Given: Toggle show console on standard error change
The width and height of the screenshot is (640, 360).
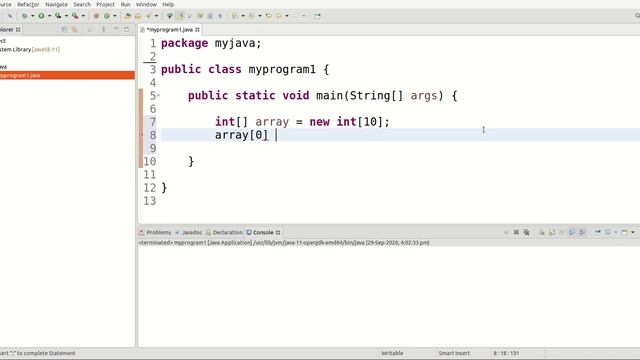Looking at the screenshot, I should pos(582,232).
